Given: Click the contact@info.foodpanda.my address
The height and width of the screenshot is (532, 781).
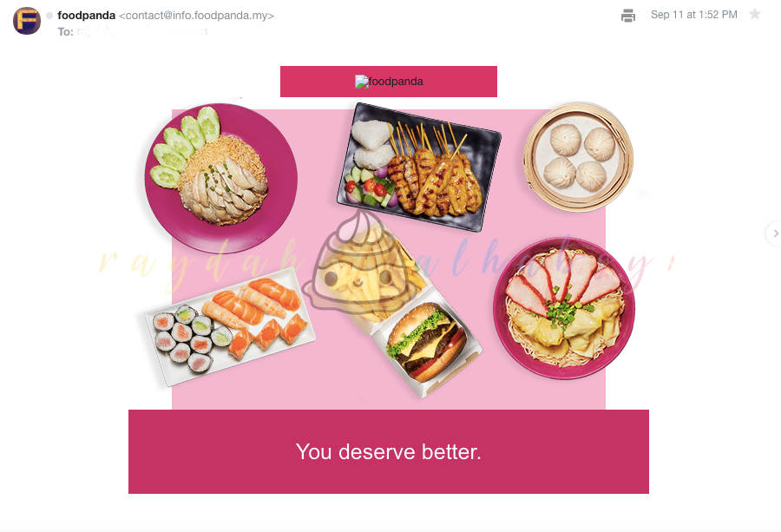Looking at the screenshot, I should [x=196, y=16].
